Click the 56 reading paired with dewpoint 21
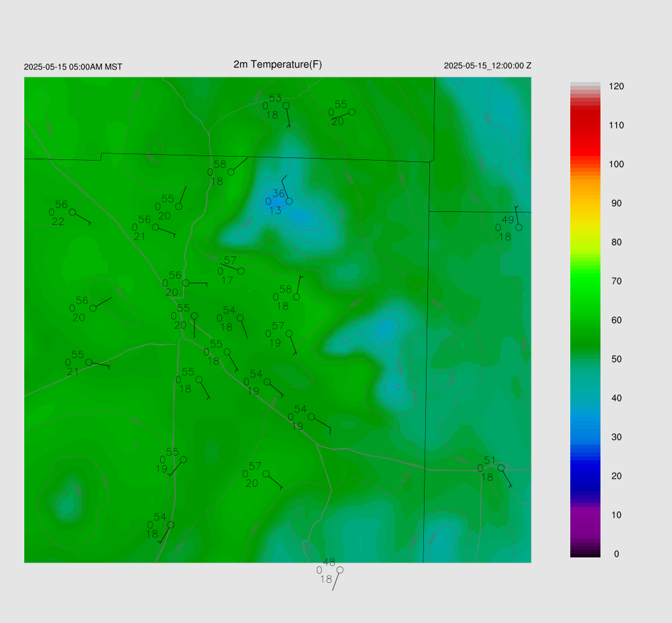672x623 pixels. [x=144, y=219]
